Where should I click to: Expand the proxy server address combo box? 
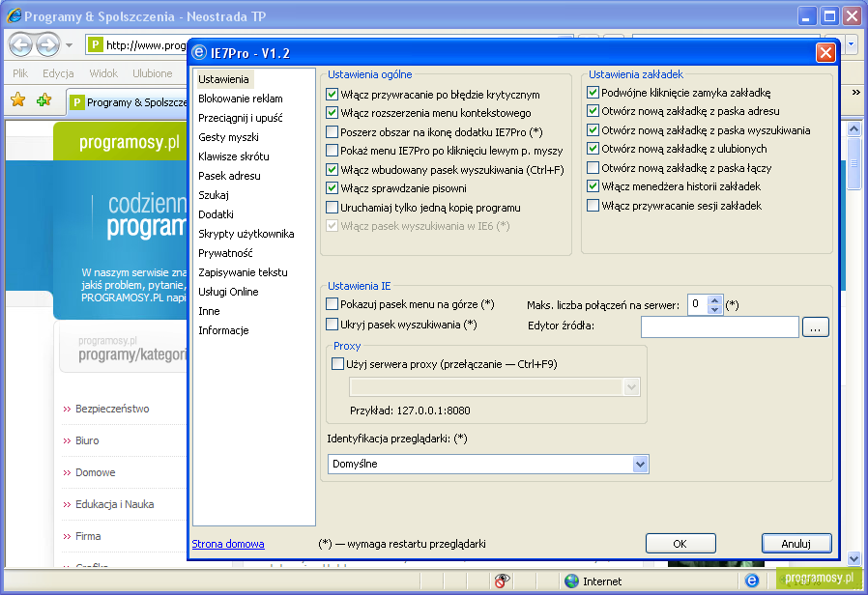[631, 387]
